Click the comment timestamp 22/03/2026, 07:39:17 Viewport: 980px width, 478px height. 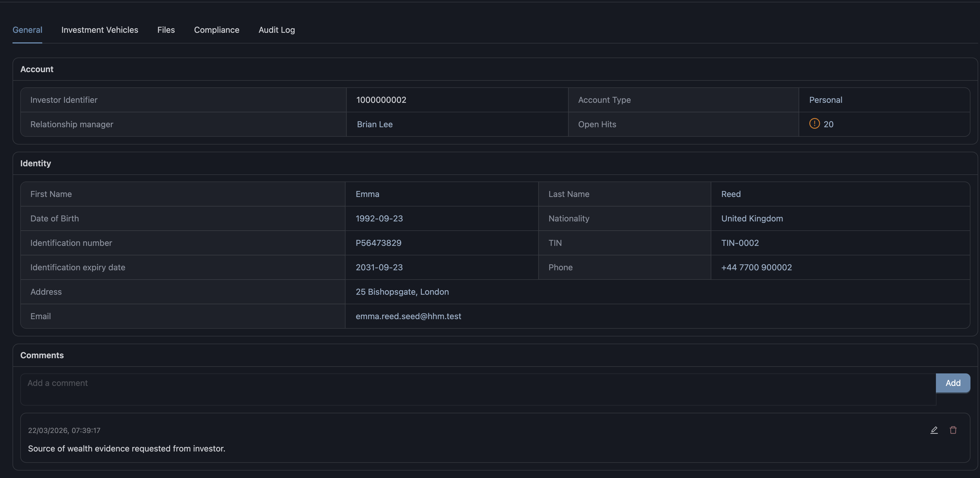point(64,430)
